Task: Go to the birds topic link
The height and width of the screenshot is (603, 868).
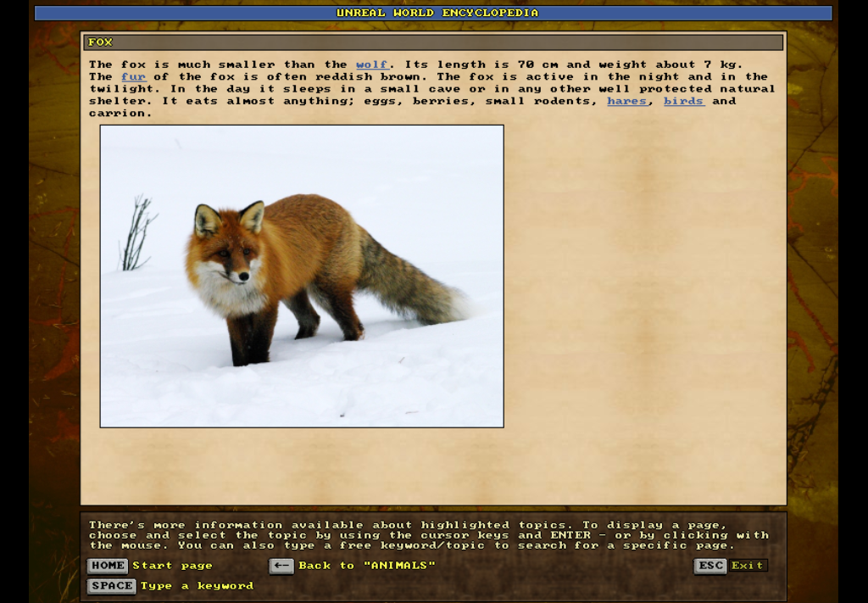Action: tap(683, 101)
